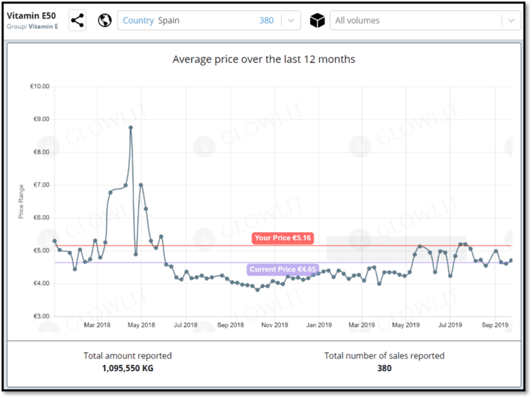Click the Nov 2018 axis label
The width and height of the screenshot is (532, 398).
(x=274, y=325)
